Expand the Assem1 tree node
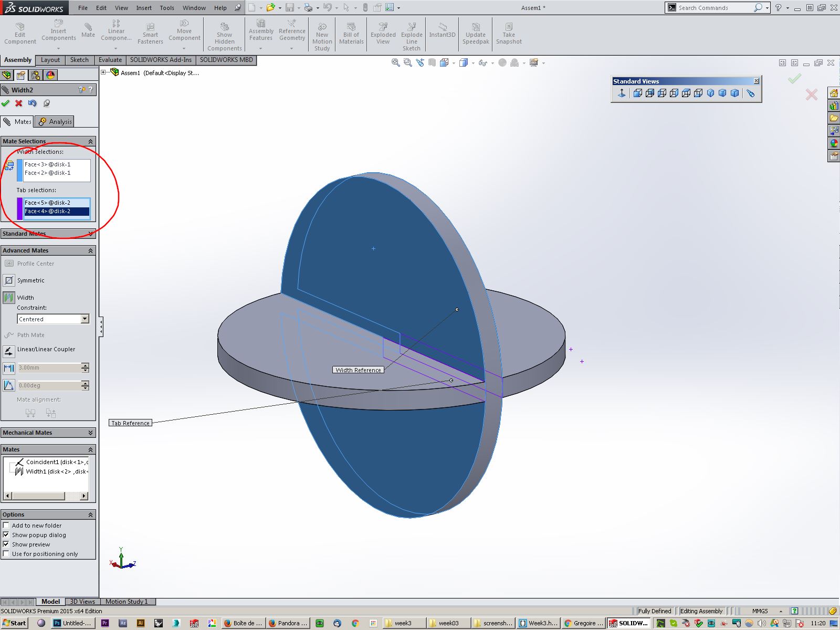Screen dimensions: 840x630 pyautogui.click(x=103, y=72)
